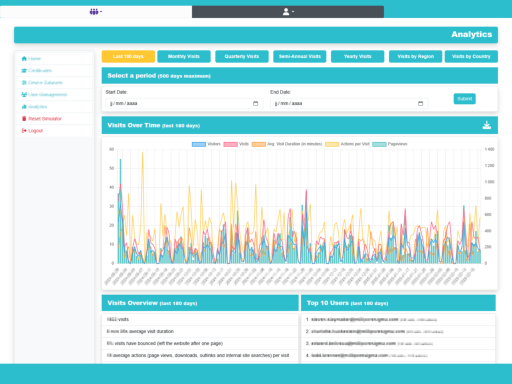Open the Start Date calendar picker
Viewport: 512px width, 384px height.
pyautogui.click(x=255, y=103)
